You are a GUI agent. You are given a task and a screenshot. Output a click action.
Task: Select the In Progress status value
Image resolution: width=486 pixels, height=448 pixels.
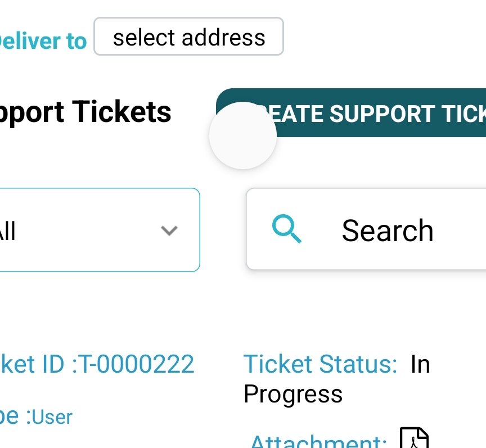coord(336,379)
